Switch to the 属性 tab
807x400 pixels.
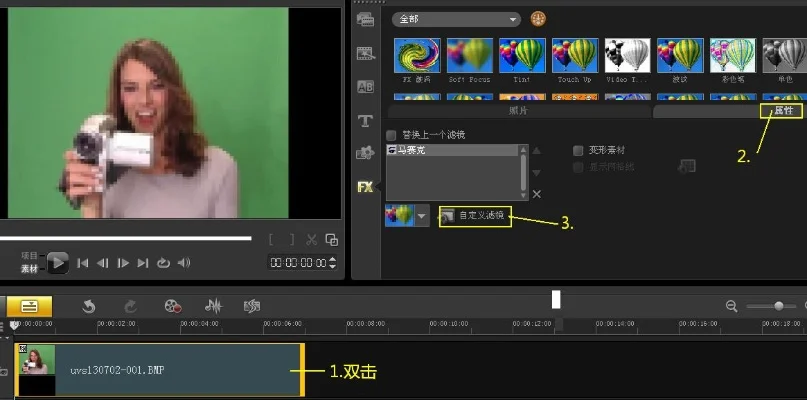[x=784, y=111]
